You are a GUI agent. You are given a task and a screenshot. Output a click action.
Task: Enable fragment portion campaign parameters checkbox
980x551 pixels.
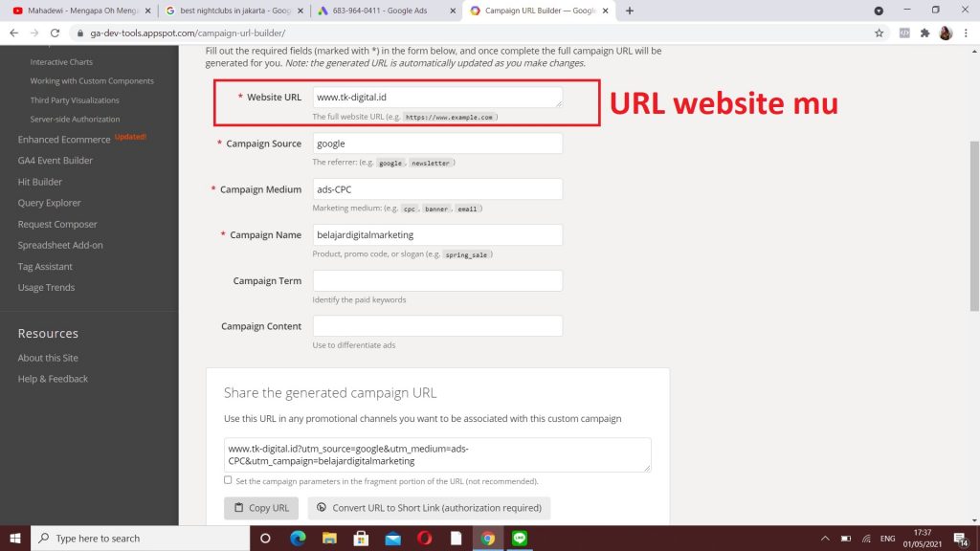(228, 480)
